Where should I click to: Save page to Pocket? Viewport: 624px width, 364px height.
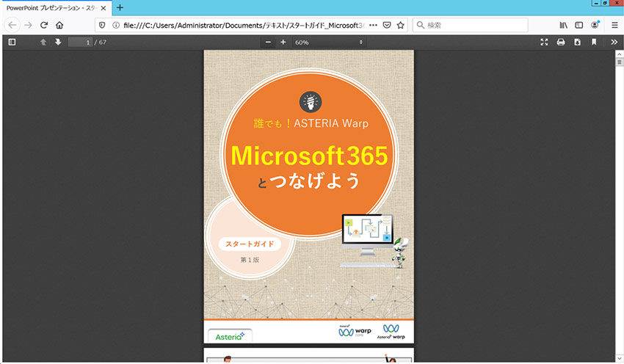(x=387, y=25)
